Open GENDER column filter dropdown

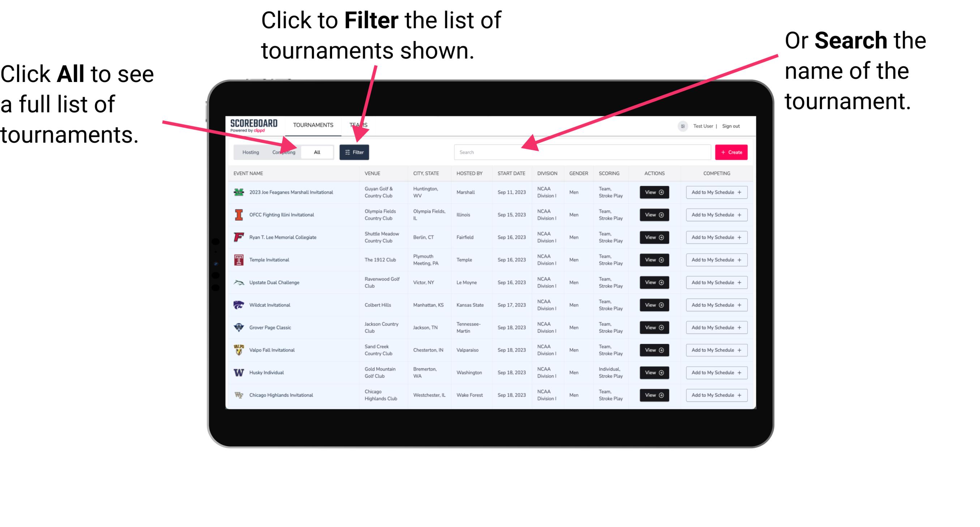pyautogui.click(x=577, y=173)
